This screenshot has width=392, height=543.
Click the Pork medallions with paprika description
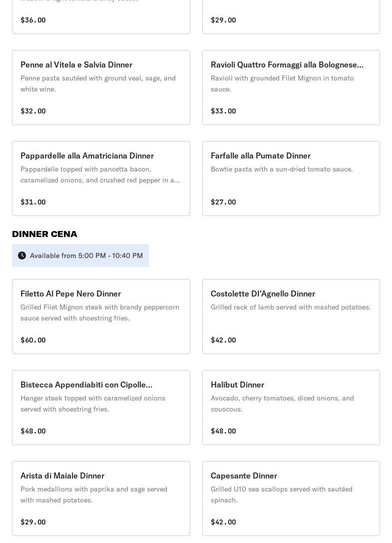(x=94, y=494)
